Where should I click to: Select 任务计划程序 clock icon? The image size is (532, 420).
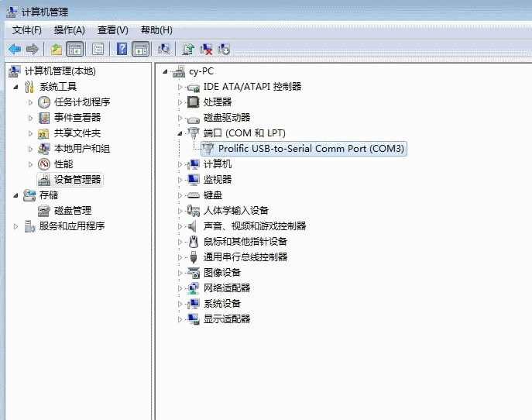click(44, 102)
